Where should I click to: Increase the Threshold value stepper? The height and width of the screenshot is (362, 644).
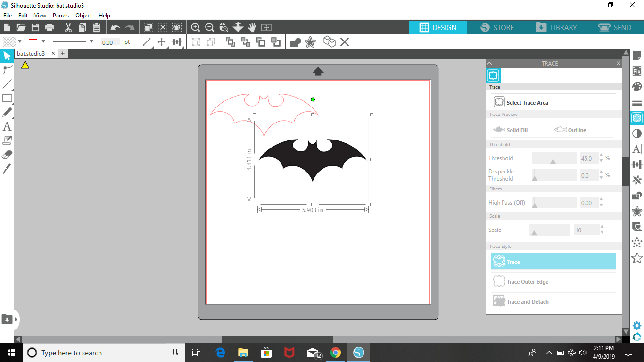(601, 156)
